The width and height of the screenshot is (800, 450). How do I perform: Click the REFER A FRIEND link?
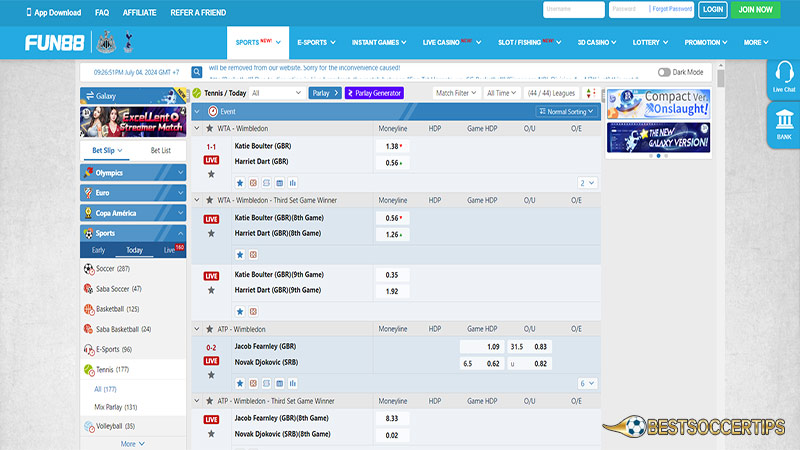coord(198,13)
